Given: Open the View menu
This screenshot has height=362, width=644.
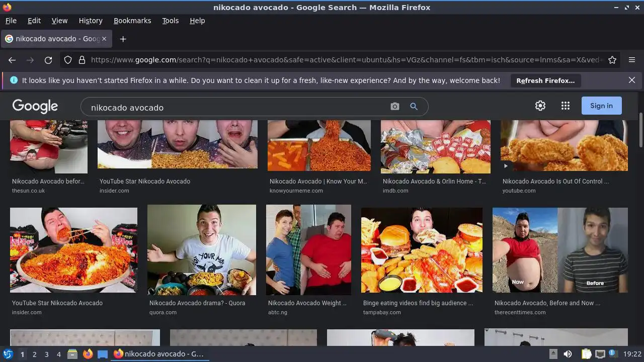Looking at the screenshot, I should 59,21.
